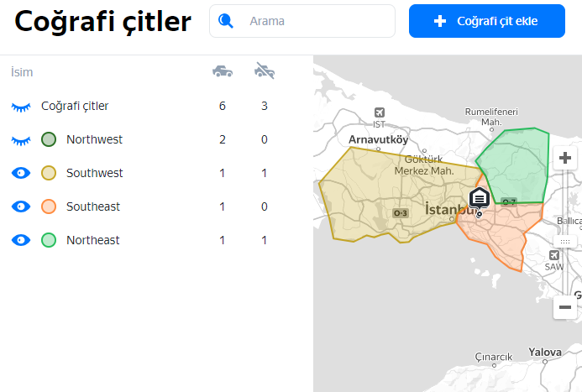The height and width of the screenshot is (392, 582).
Task: Zoom out on the map
Action: pyautogui.click(x=565, y=307)
